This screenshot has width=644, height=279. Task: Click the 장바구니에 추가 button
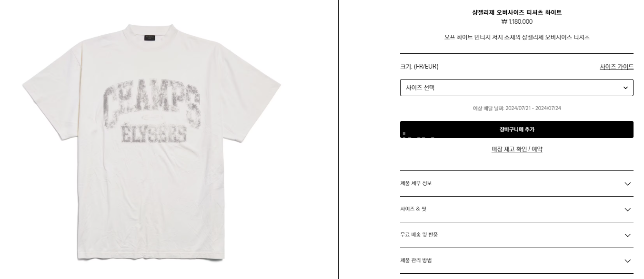(x=517, y=130)
